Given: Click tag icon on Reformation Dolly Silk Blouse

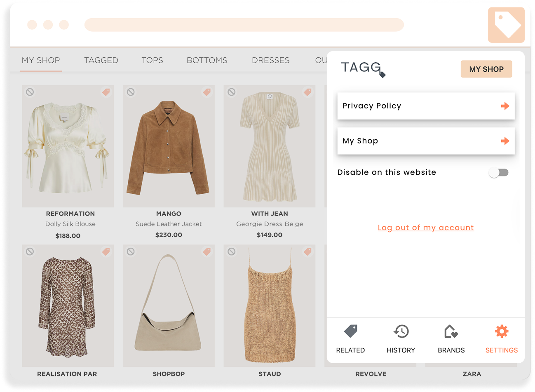Looking at the screenshot, I should 106,92.
